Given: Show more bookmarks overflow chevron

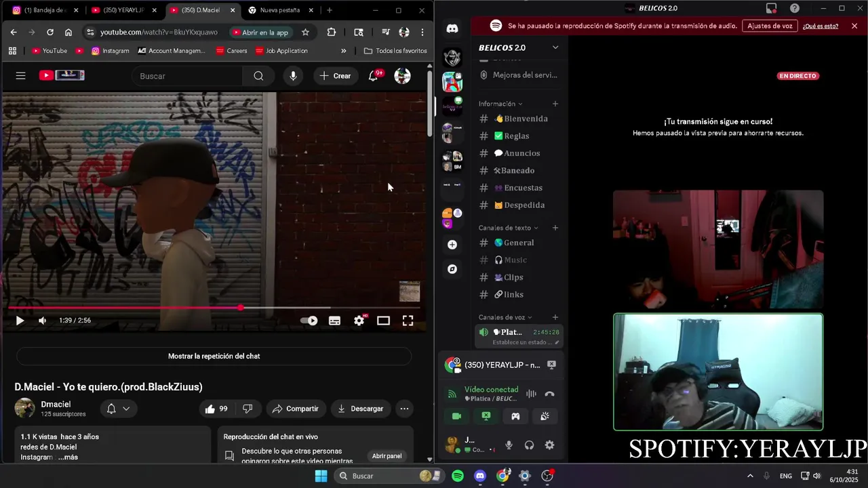Looking at the screenshot, I should [343, 51].
